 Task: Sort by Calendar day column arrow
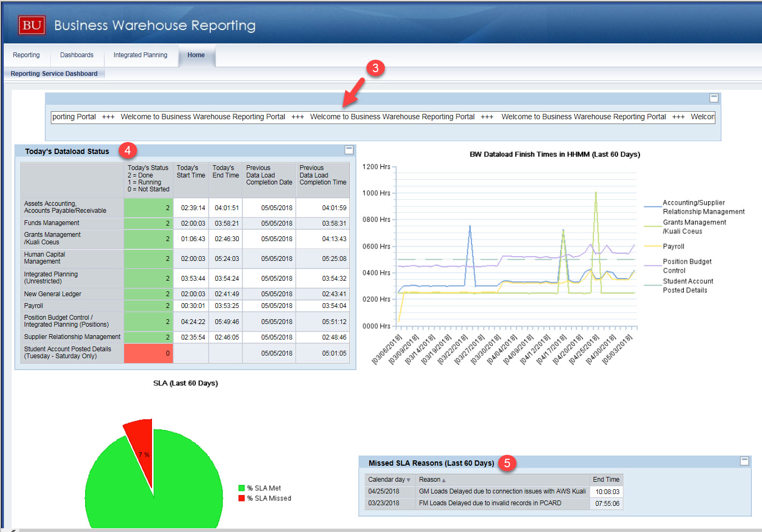[x=408, y=480]
